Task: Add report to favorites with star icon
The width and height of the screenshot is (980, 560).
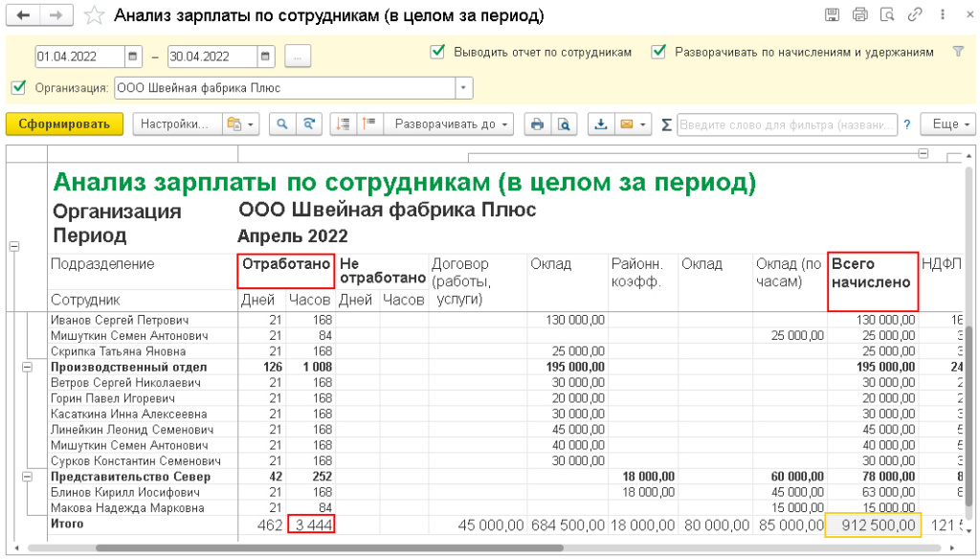Action: 94,15
